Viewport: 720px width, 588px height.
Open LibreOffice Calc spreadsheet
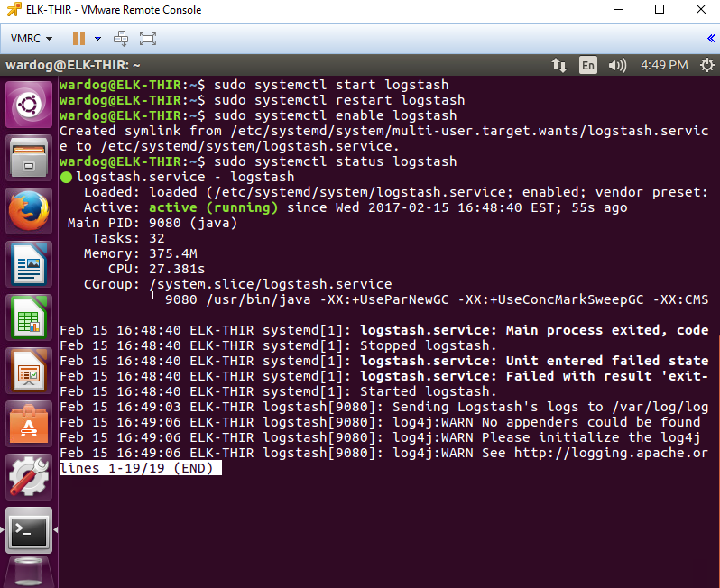(29, 317)
